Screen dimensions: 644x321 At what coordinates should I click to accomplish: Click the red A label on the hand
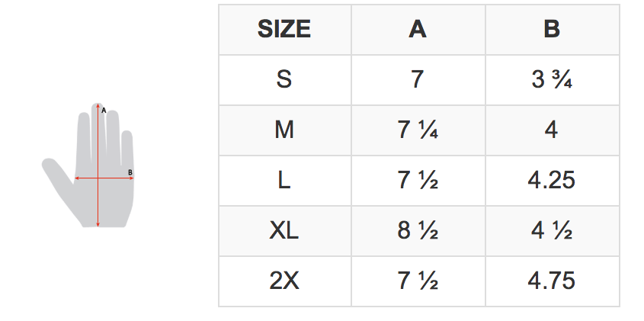104,110
